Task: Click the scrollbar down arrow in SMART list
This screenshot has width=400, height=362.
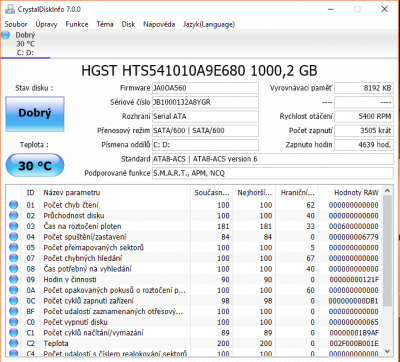Action: [x=387, y=351]
